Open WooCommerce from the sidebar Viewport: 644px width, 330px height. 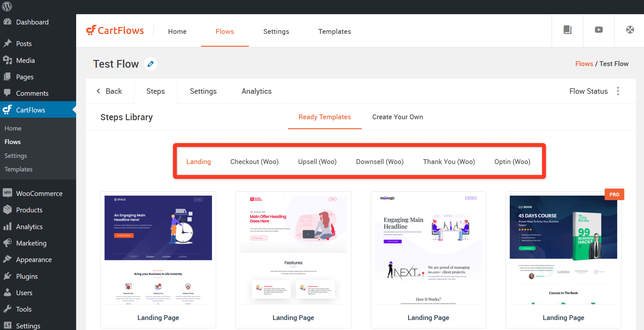(39, 193)
